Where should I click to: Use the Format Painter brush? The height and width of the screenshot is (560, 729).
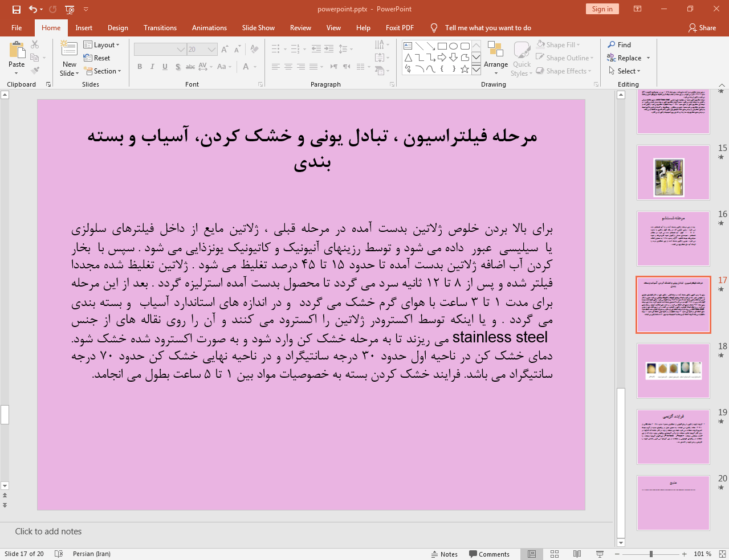coord(35,71)
